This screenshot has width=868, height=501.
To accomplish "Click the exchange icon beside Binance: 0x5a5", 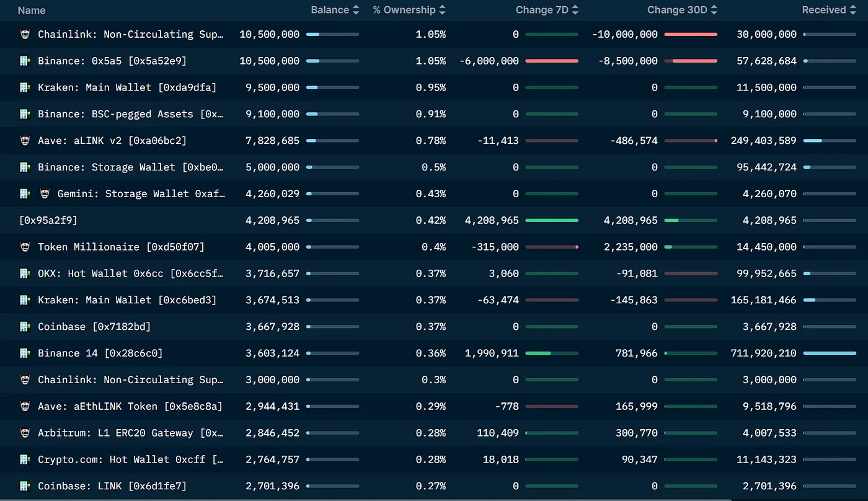I will tap(25, 61).
